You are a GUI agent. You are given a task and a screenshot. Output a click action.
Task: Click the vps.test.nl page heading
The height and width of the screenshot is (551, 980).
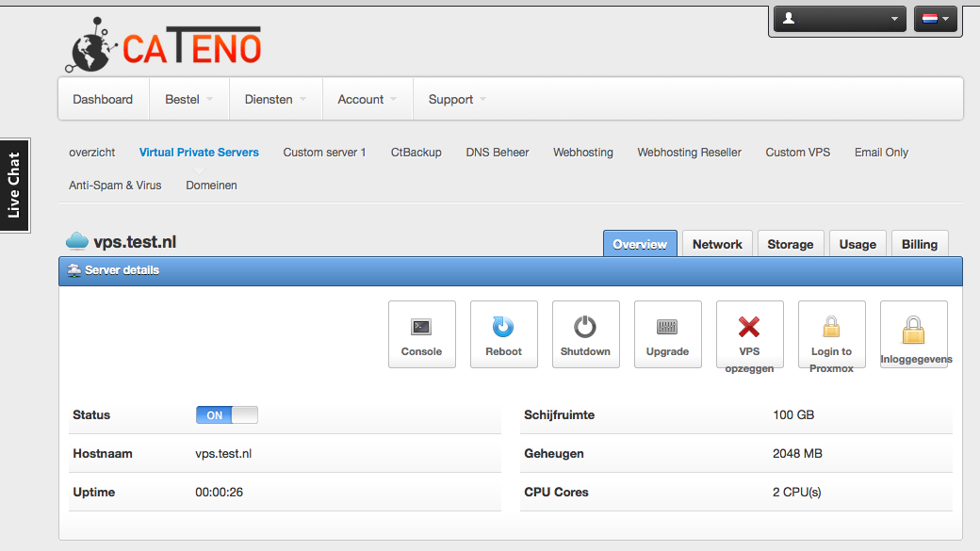click(x=135, y=242)
